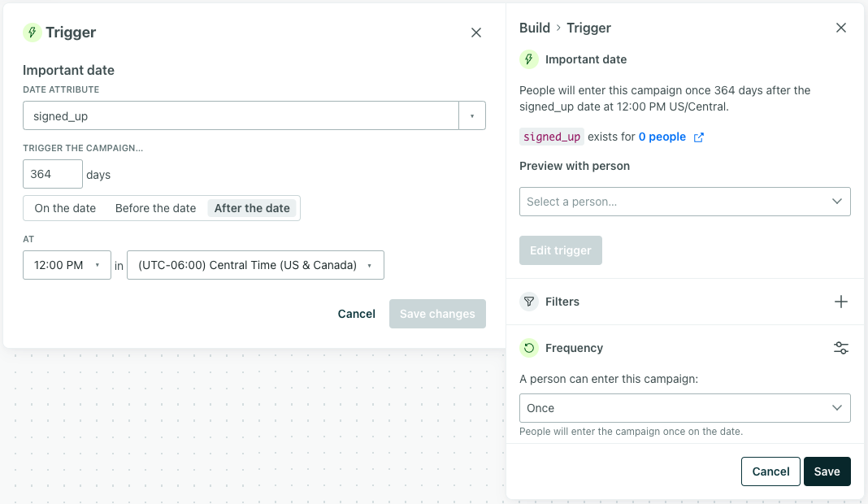Viewport: 868px width, 504px height.
Task: Click the lightning bolt Trigger icon
Action: pos(32,33)
